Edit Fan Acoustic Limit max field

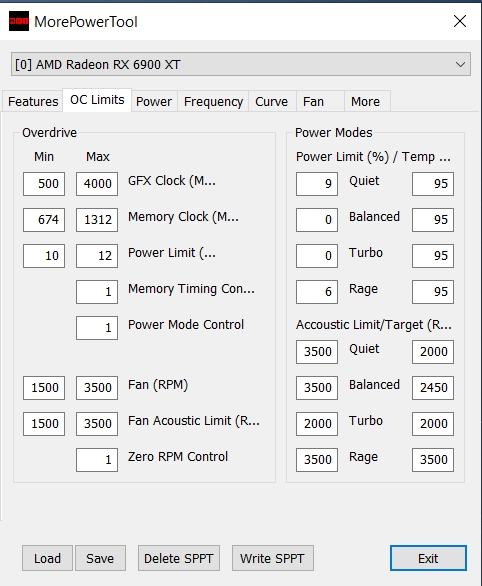pyautogui.click(x=97, y=424)
